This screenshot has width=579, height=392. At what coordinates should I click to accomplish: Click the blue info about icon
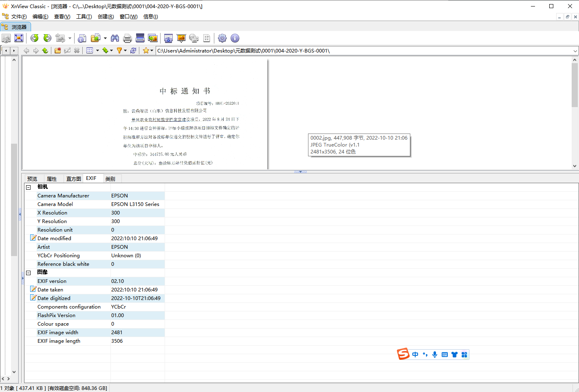[x=235, y=38]
